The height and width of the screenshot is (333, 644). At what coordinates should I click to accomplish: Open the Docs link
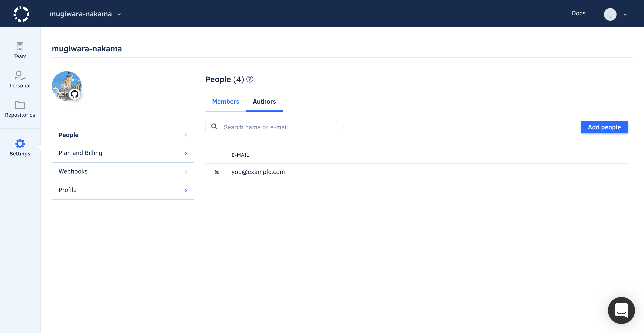coord(578,13)
